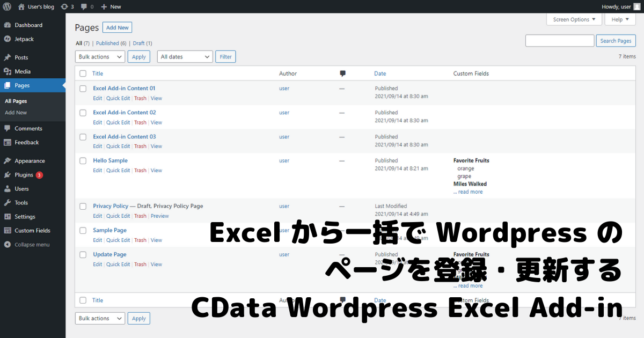The image size is (644, 338).
Task: Expand the Screen Options panel
Action: (574, 19)
